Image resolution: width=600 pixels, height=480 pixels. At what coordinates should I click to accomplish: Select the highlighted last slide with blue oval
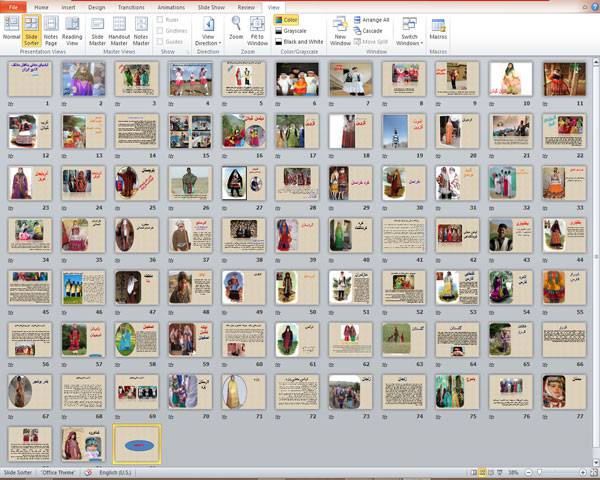[137, 444]
